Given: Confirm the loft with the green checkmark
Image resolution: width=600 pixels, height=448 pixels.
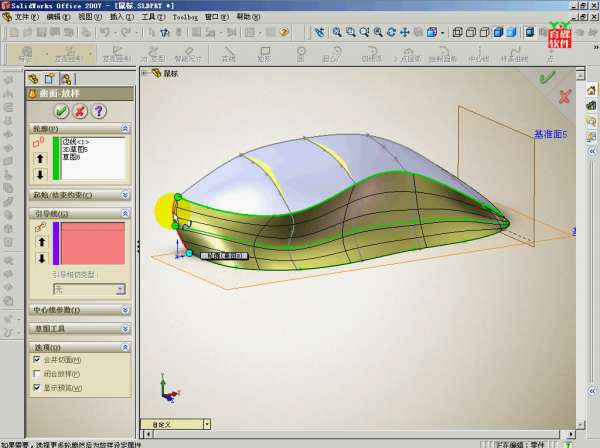Looking at the screenshot, I should coord(61,111).
